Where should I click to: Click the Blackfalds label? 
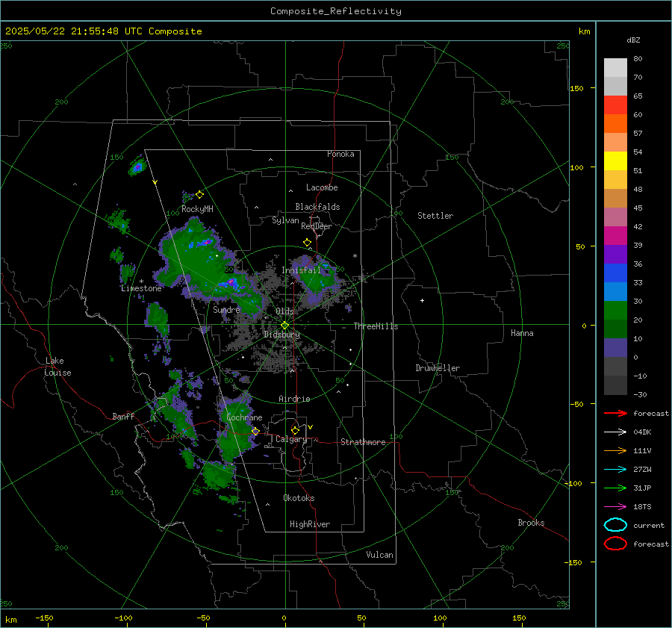[x=317, y=207]
